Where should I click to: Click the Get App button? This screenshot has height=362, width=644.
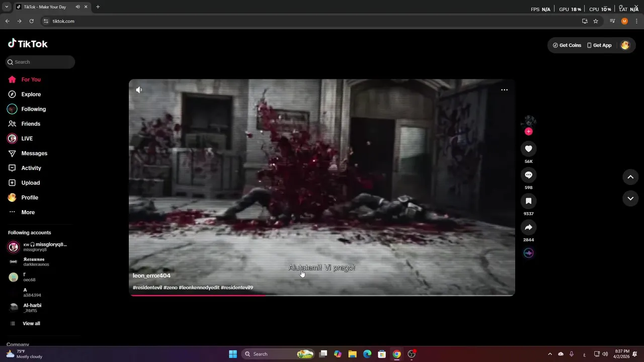[599, 45]
